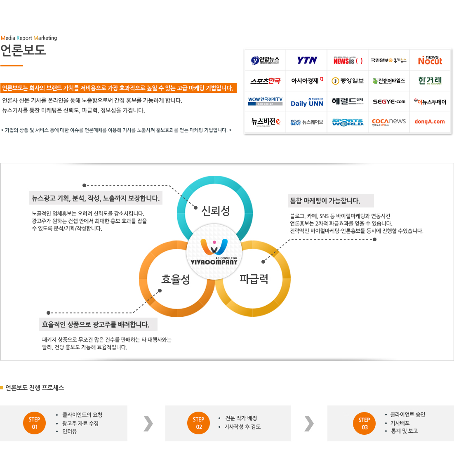
Task: Click the 언론보도 진행 프로세스 section title
Action: [35, 388]
